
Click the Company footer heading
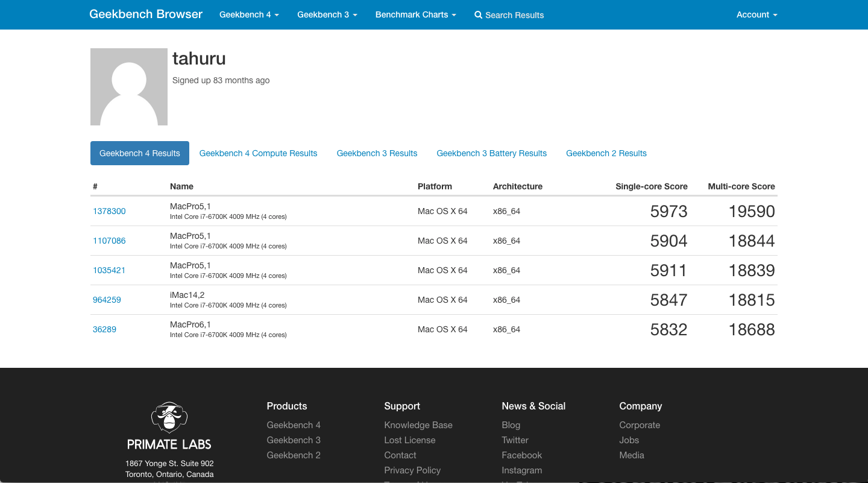pos(641,406)
